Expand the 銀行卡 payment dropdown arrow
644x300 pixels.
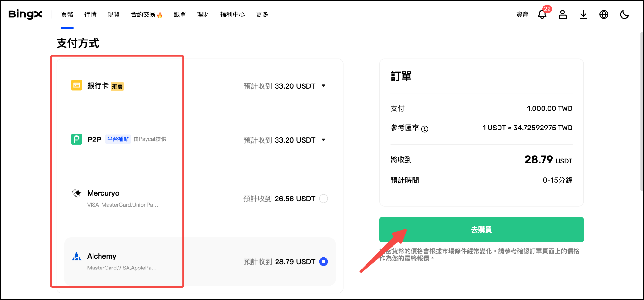(x=323, y=86)
